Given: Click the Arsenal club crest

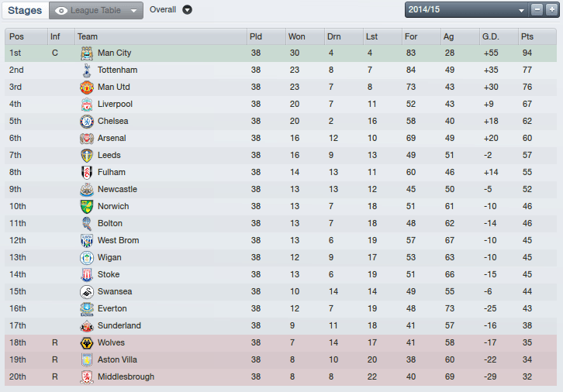Looking at the screenshot, I should point(86,139).
